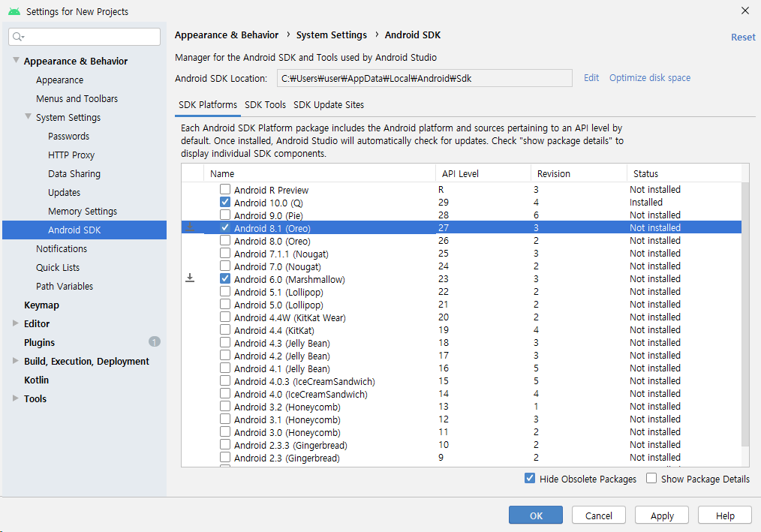Click the Plugins update count badge

[155, 342]
